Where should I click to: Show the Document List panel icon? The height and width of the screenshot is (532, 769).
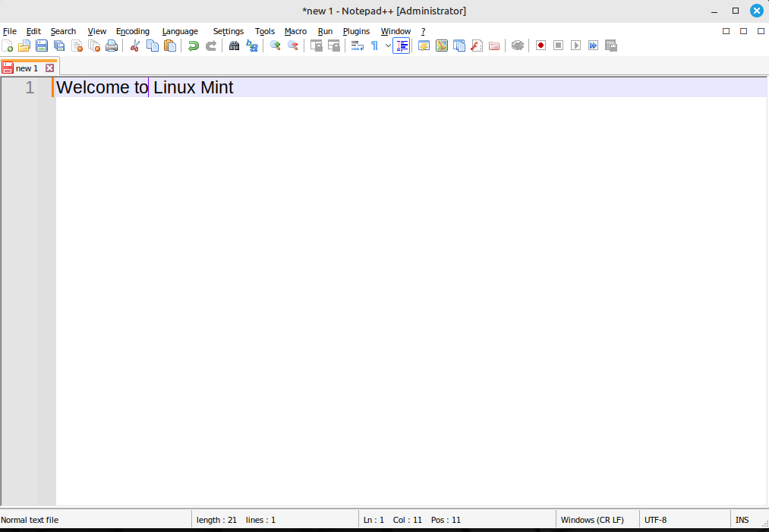(x=459, y=46)
